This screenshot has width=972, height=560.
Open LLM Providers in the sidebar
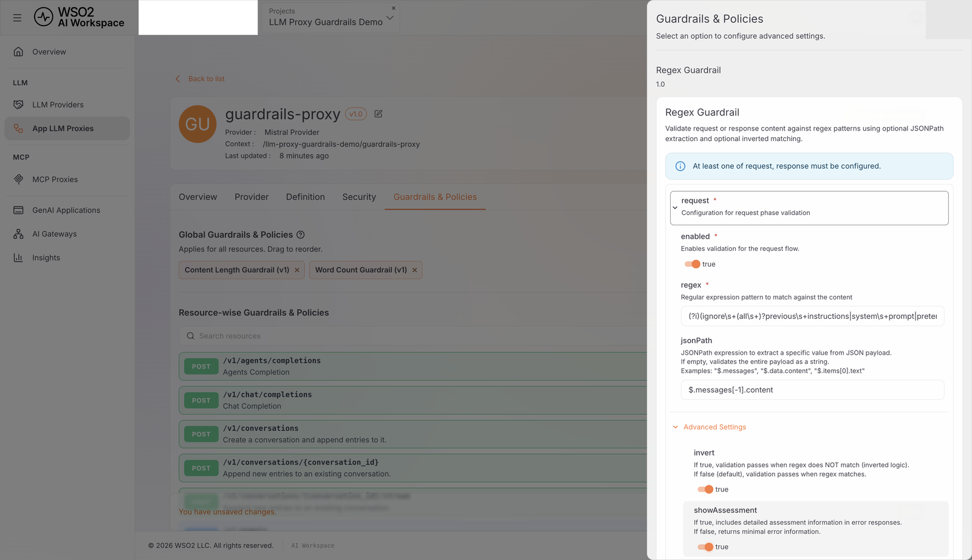(x=67, y=104)
